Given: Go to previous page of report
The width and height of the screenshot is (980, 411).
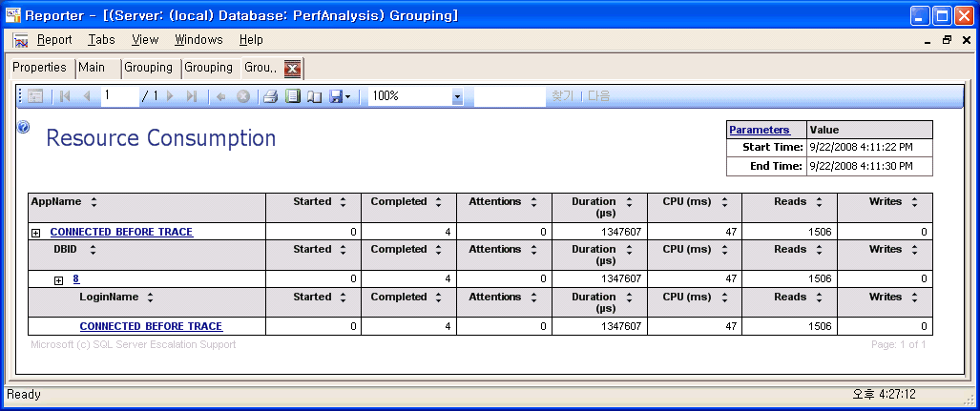Looking at the screenshot, I should pyautogui.click(x=87, y=96).
